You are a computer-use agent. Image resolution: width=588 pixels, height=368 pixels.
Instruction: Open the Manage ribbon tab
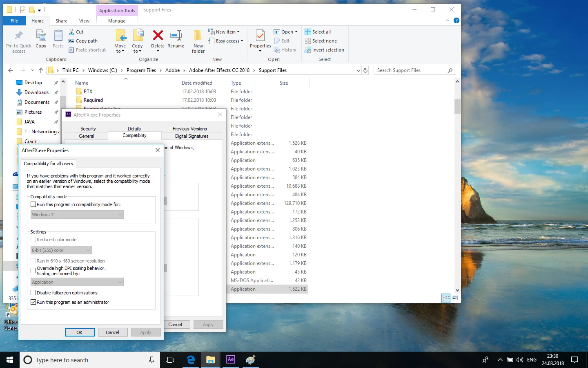(x=117, y=21)
